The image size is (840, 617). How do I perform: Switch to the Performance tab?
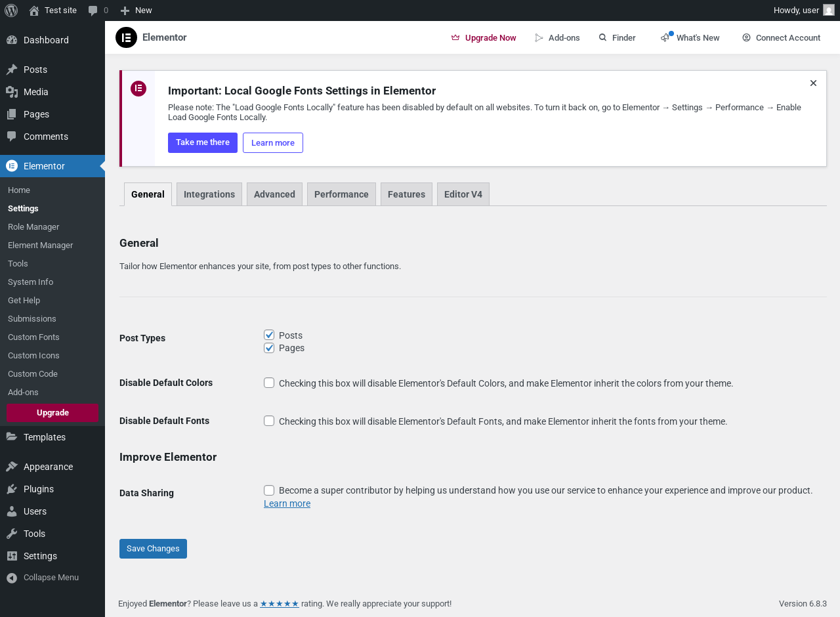click(341, 194)
